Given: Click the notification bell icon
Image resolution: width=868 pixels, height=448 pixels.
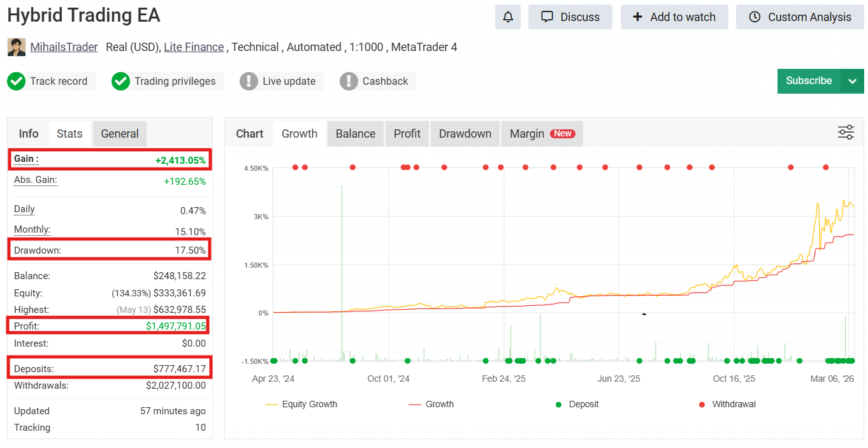Looking at the screenshot, I should (x=508, y=17).
